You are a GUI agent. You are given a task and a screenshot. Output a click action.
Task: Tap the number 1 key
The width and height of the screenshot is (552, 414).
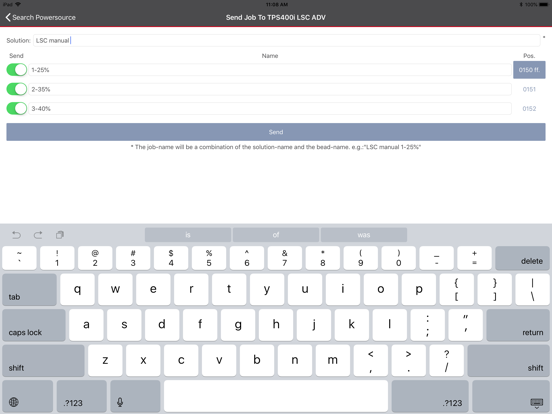click(x=57, y=258)
